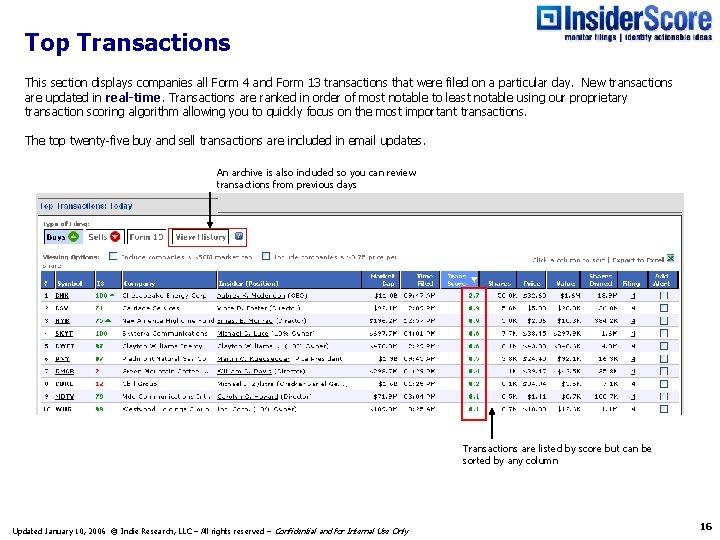720x540 pixels.
Task: Click the red down-arrow Sells icon
Action: 115,236
